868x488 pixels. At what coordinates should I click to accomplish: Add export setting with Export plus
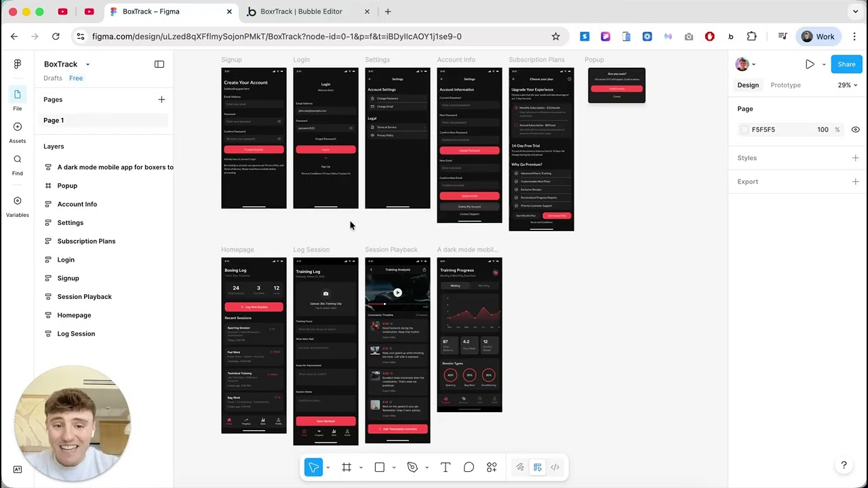(855, 182)
